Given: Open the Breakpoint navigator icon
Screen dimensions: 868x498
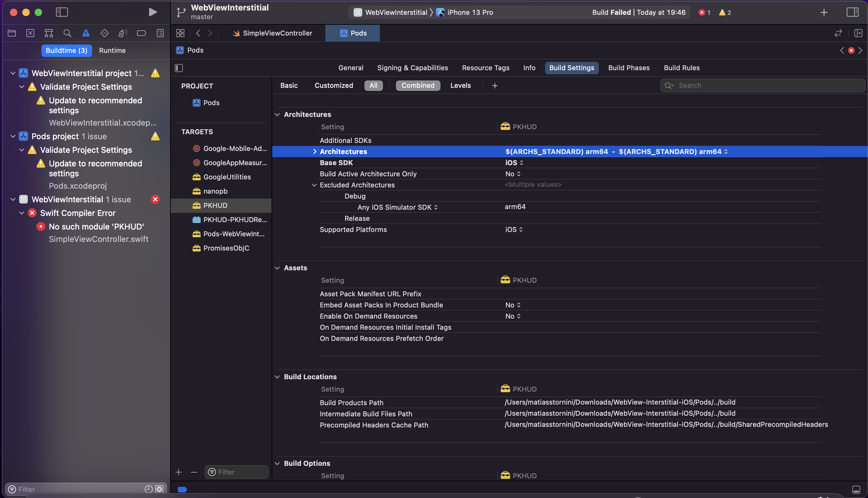Looking at the screenshot, I should click(x=141, y=33).
